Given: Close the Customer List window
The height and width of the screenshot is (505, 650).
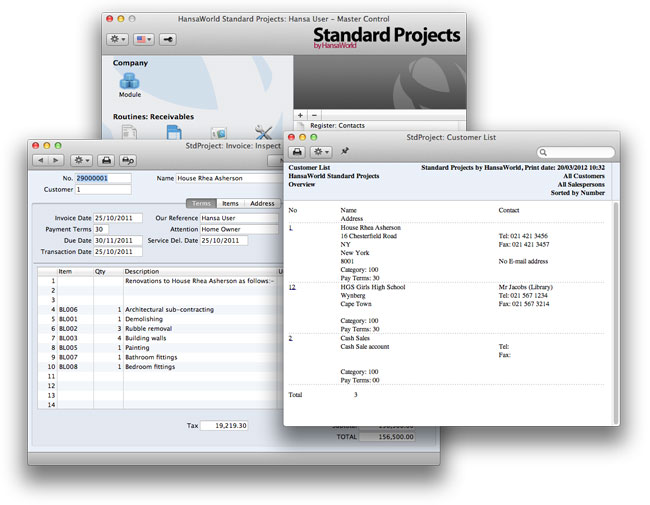Looking at the screenshot, I should tap(291, 137).
